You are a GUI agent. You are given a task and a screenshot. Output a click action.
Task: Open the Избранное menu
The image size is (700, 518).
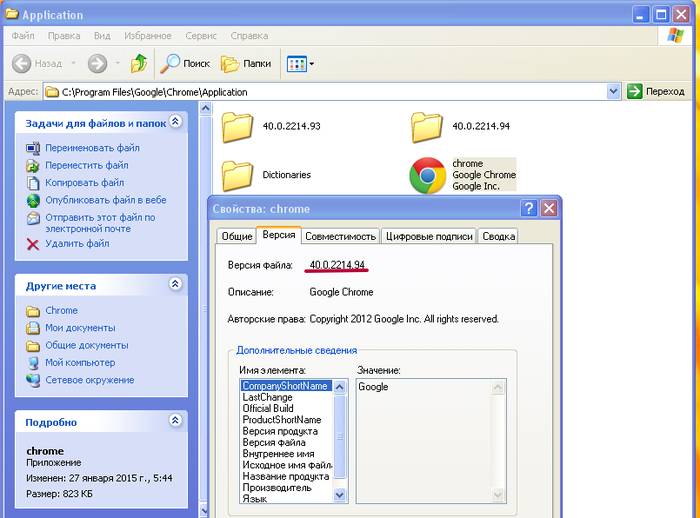pyautogui.click(x=148, y=36)
